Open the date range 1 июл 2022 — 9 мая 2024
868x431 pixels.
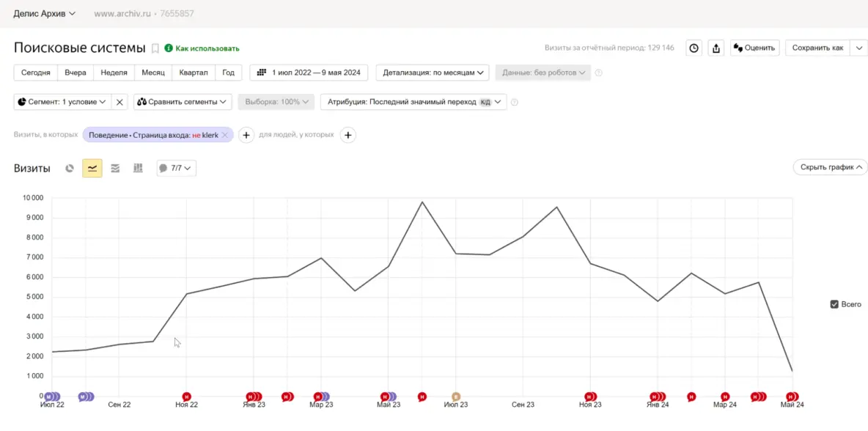[309, 73]
